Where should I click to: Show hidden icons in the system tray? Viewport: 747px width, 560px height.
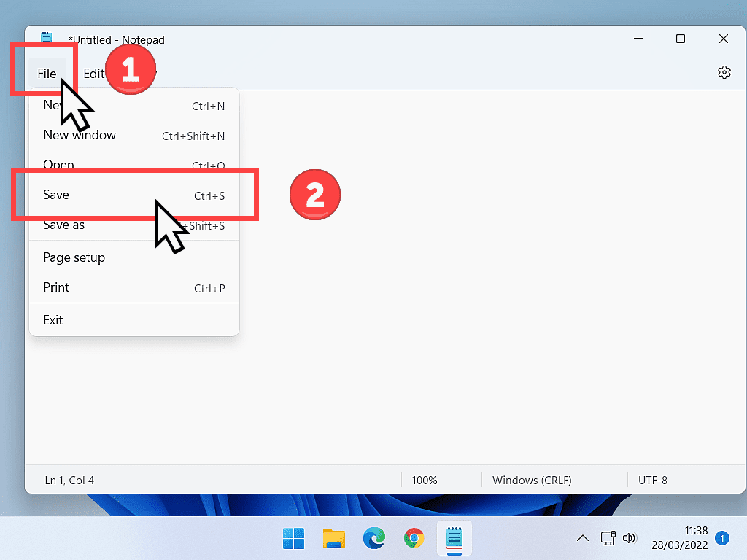point(583,539)
